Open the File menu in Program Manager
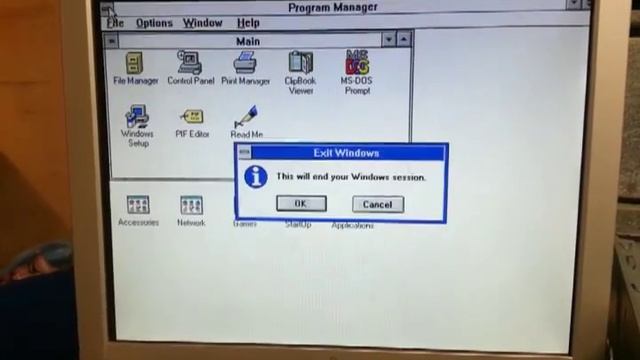This screenshot has height=360, width=640. (x=115, y=23)
